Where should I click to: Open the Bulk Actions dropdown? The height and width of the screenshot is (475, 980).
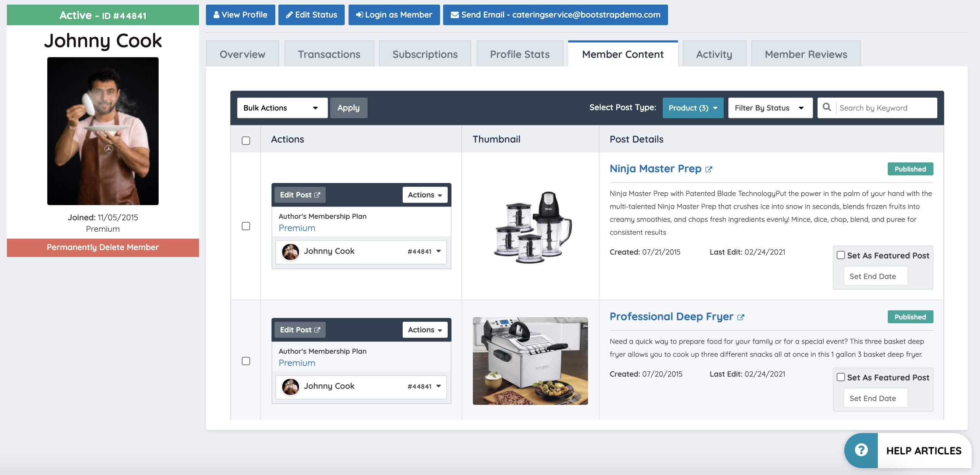point(282,108)
